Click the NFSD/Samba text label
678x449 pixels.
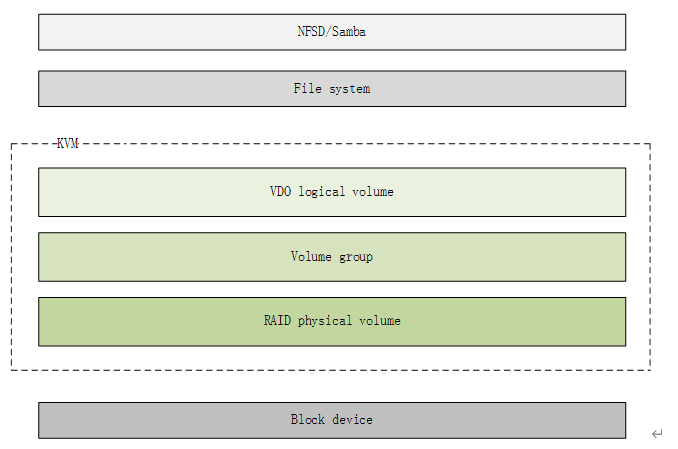tap(332, 32)
